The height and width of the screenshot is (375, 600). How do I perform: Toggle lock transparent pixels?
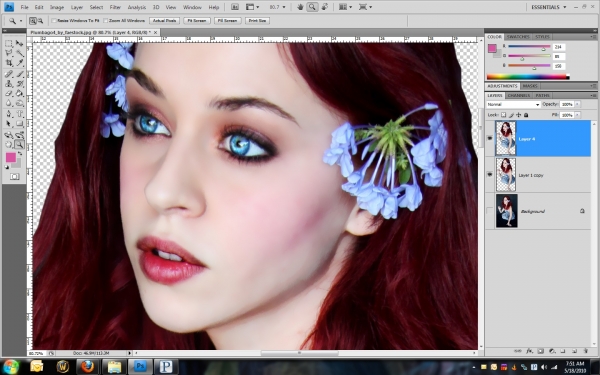point(504,115)
